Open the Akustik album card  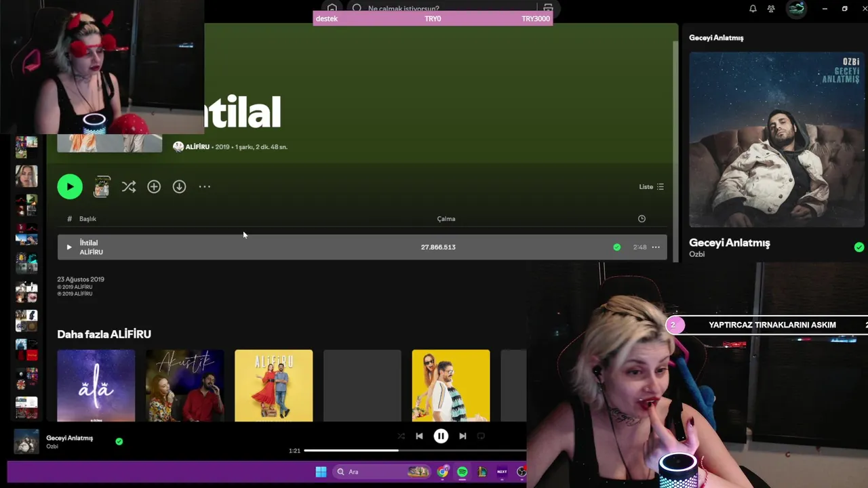click(185, 386)
